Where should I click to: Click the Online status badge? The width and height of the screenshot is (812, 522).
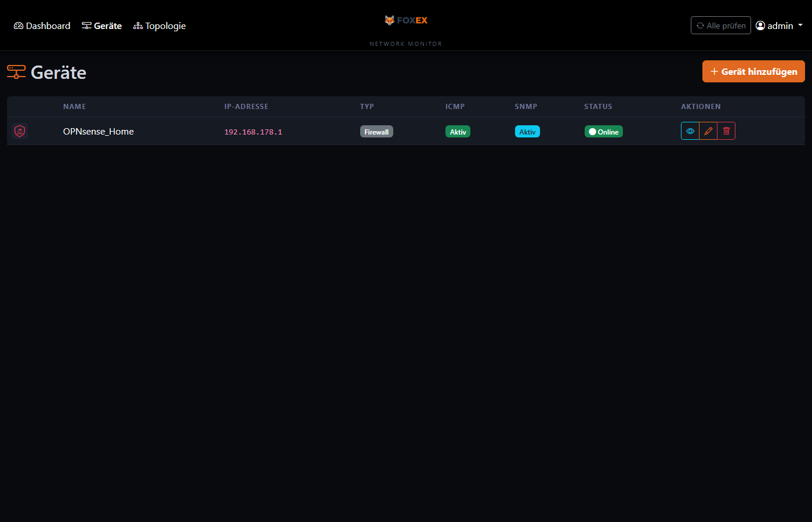click(x=603, y=132)
